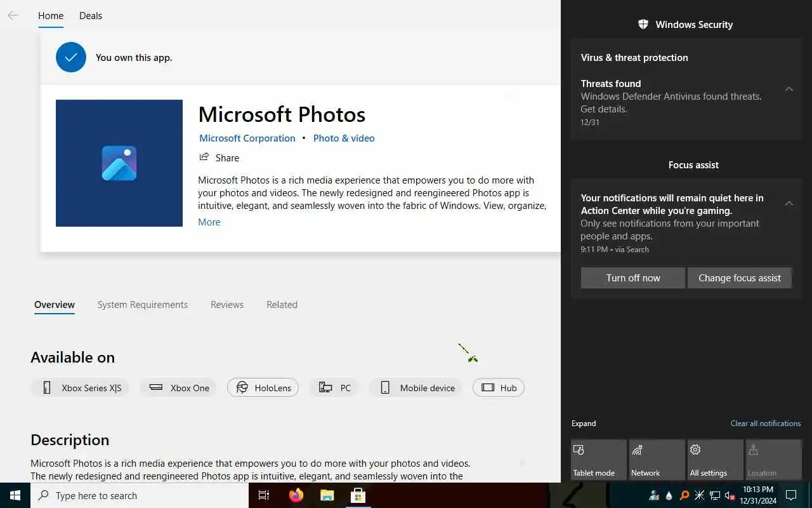Viewport: 812px width, 508px height.
Task: Click the PC device icon
Action: point(325,387)
